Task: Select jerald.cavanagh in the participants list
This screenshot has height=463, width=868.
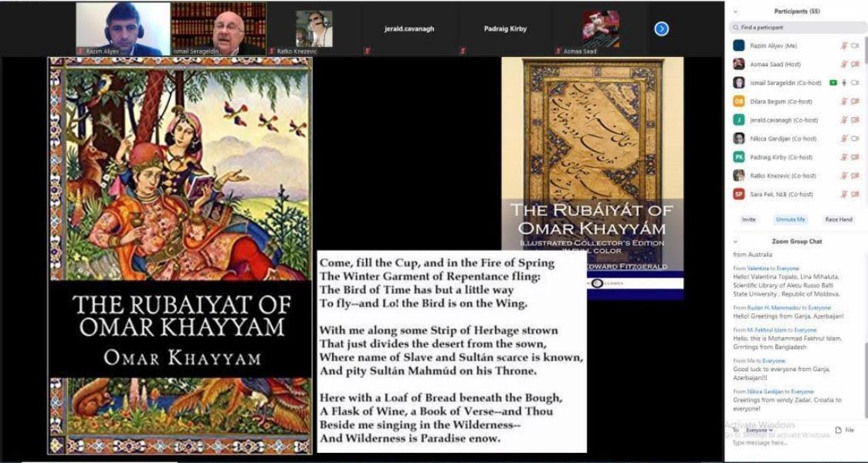Action: pyautogui.click(x=780, y=120)
